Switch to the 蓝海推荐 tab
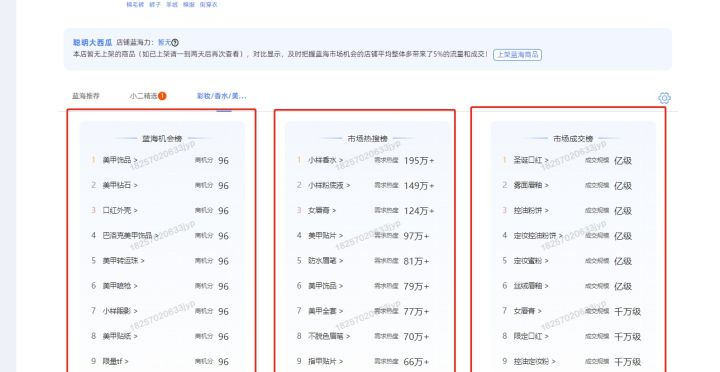 pos(86,96)
